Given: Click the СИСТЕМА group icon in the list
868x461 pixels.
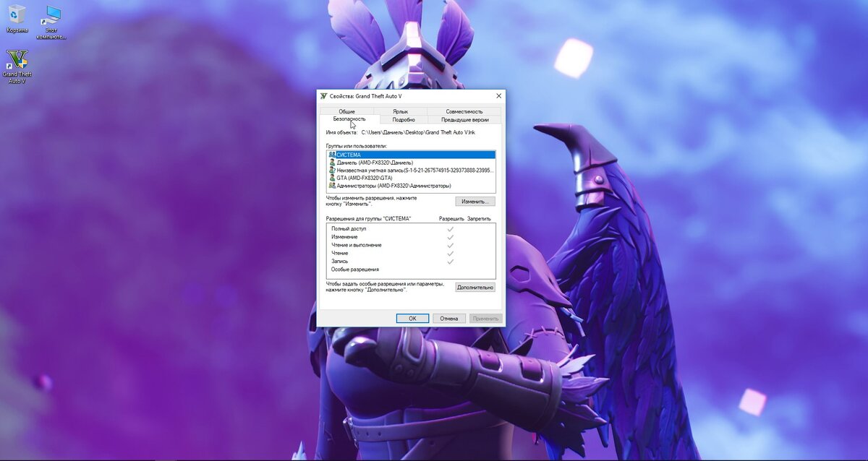Looking at the screenshot, I should 332,155.
